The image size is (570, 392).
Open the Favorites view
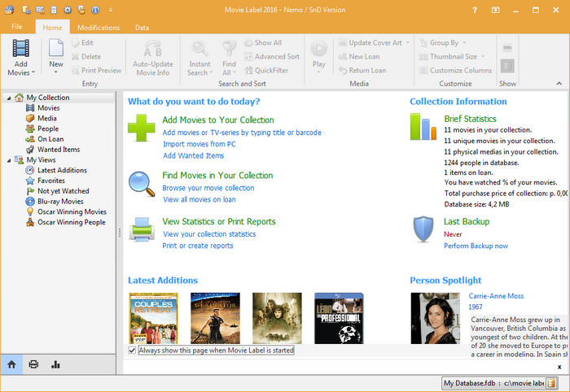pos(50,181)
